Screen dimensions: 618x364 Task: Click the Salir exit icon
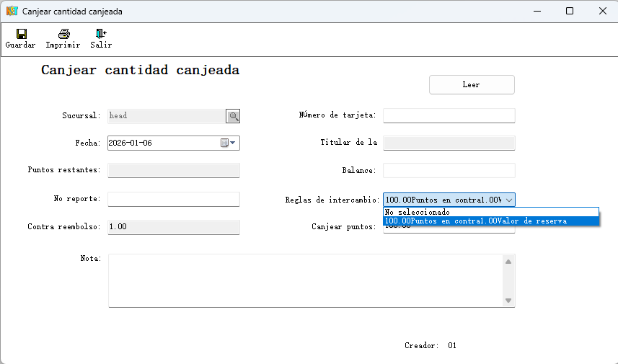(101, 34)
